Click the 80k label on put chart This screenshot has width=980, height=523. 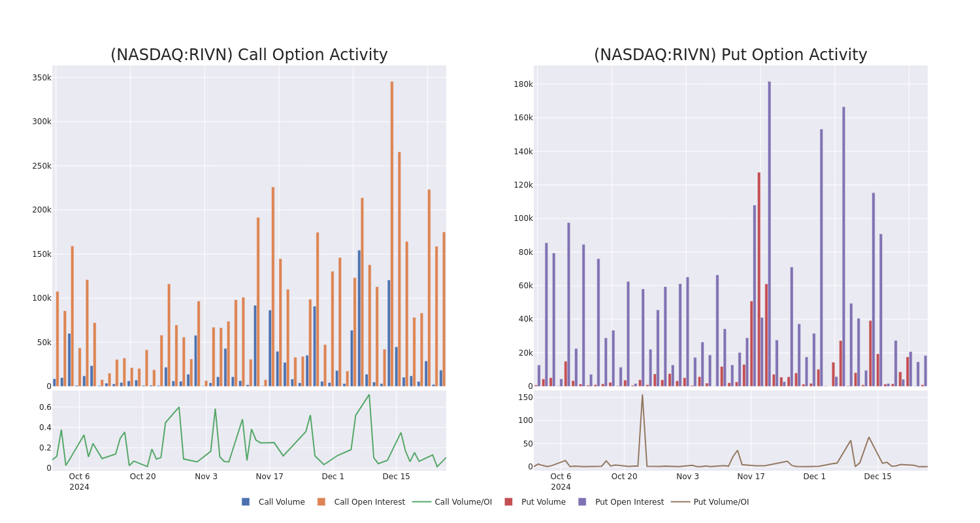coord(526,252)
